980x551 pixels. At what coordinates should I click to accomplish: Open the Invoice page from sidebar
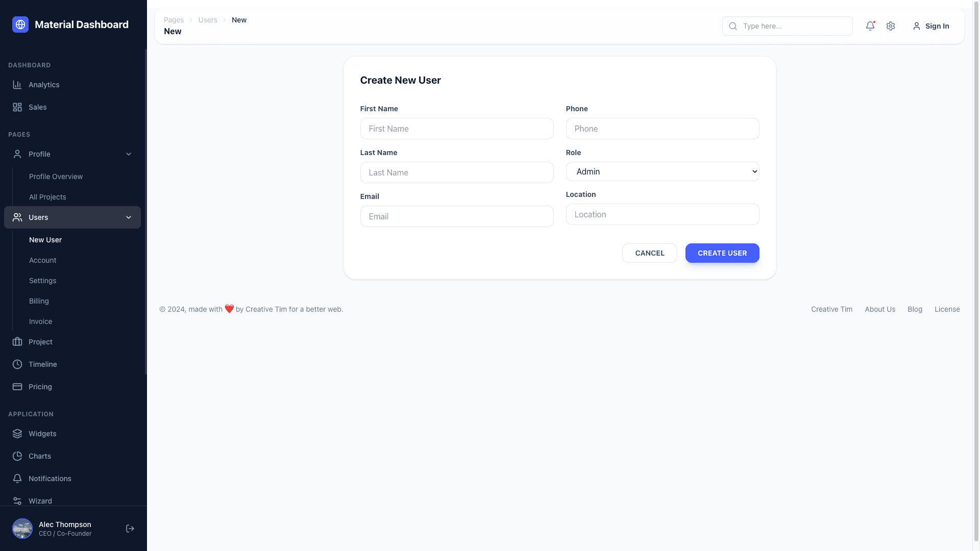coord(40,321)
